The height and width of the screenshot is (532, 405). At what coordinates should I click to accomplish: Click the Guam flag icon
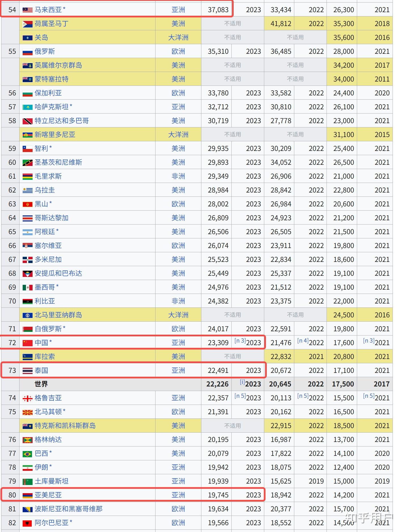(x=27, y=38)
